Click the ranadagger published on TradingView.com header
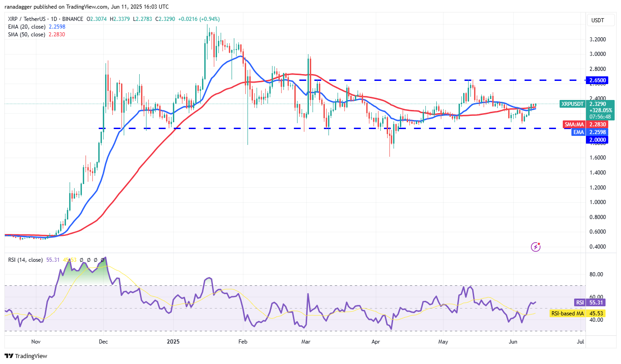Image resolution: width=621 pixels, height=364 pixels. pos(86,7)
